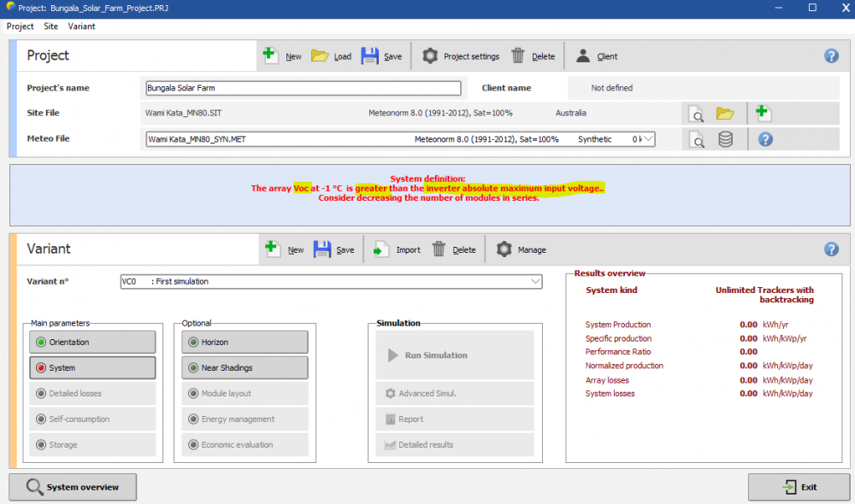This screenshot has height=504, width=855.
Task: Expand the Variant number dropdown
Action: click(535, 281)
